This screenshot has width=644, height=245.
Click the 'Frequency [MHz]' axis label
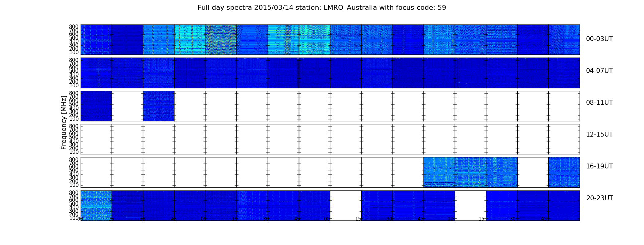coord(64,123)
